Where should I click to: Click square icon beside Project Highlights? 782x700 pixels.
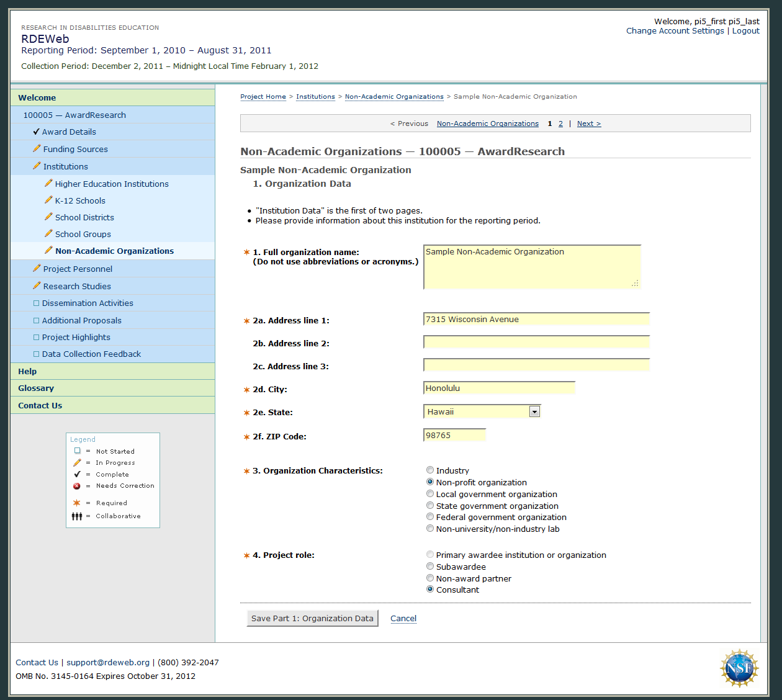36,338
